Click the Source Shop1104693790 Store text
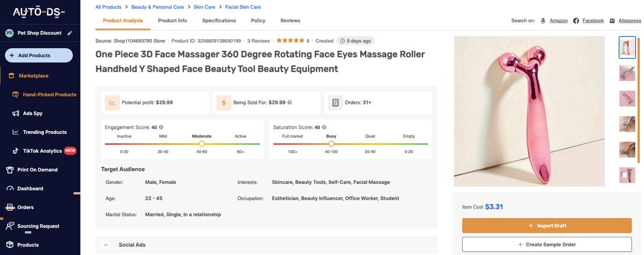Viewport: 644px width, 255px height. click(x=130, y=41)
